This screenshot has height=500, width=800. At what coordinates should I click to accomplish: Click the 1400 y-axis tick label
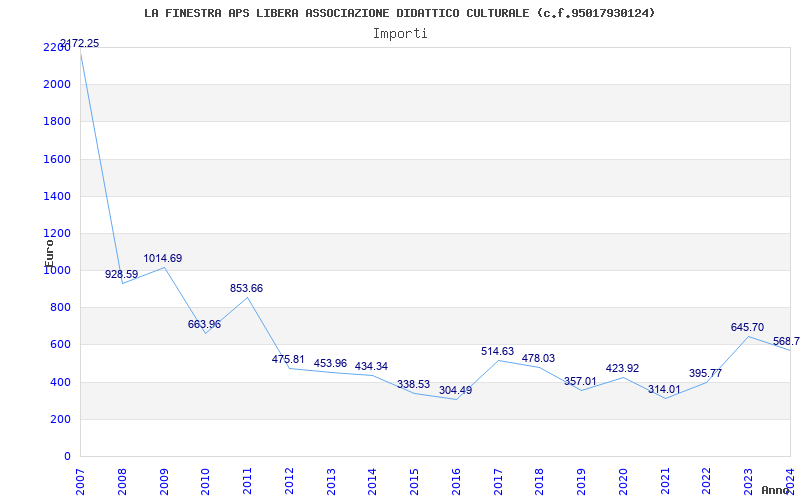click(57, 196)
